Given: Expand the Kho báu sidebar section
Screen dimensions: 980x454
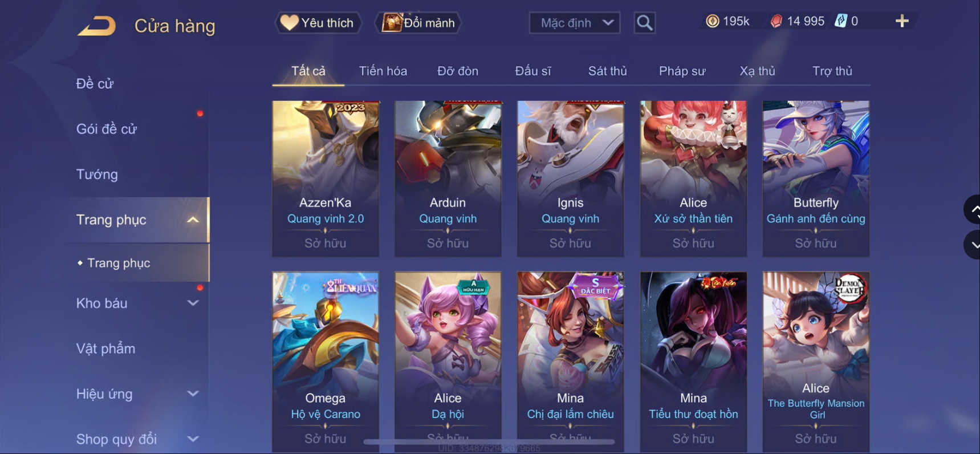Looking at the screenshot, I should pyautogui.click(x=193, y=303).
